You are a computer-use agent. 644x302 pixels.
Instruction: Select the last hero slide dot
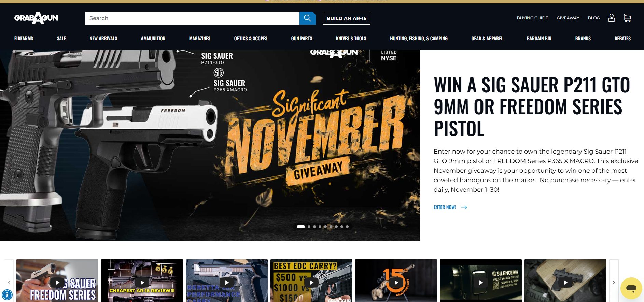[347, 227]
